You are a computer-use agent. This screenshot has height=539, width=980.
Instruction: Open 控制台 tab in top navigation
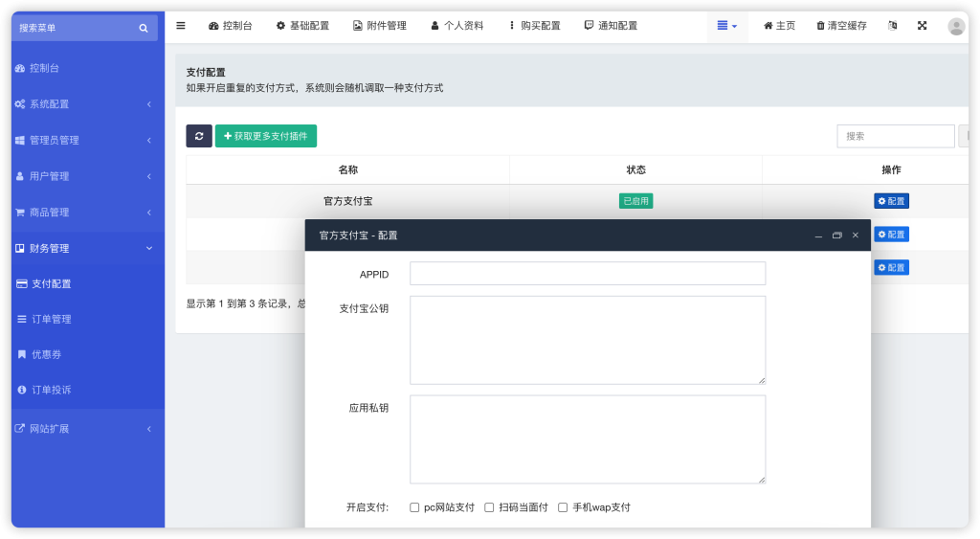230,26
